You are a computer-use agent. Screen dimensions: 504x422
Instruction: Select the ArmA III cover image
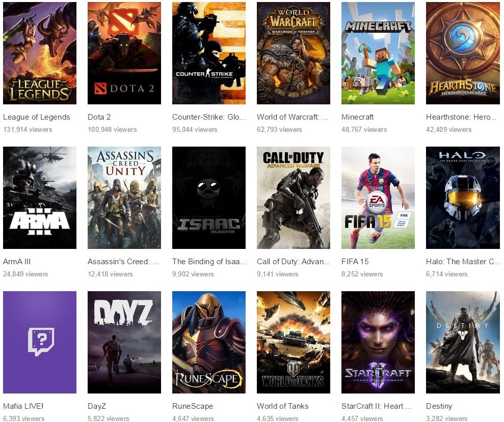coord(40,198)
